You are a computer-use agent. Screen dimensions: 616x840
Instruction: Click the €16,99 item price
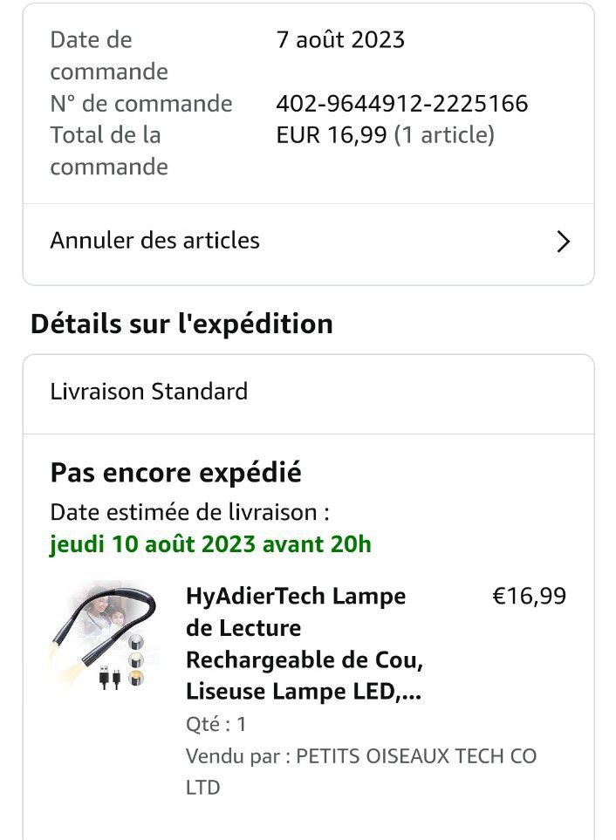click(529, 597)
